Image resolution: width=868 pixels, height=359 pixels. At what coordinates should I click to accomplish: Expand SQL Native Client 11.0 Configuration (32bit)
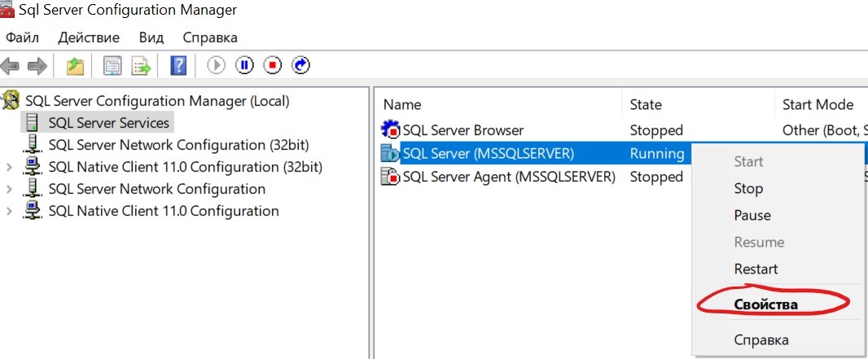(9, 167)
